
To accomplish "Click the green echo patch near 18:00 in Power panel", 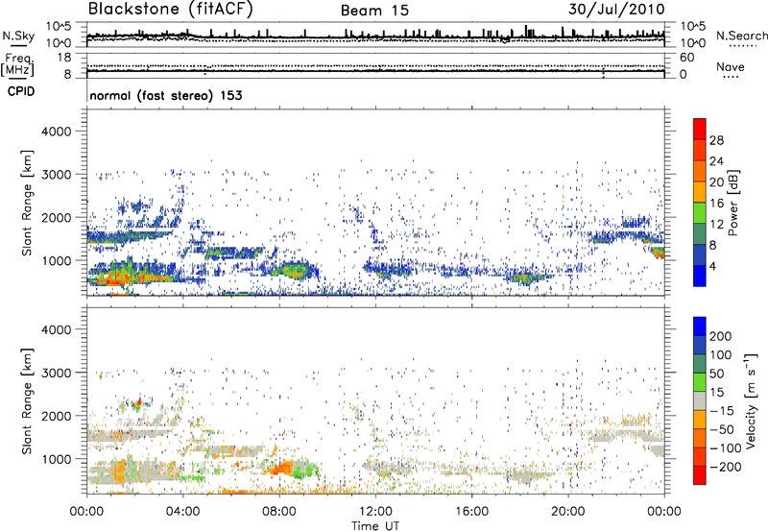I will pyautogui.click(x=525, y=279).
